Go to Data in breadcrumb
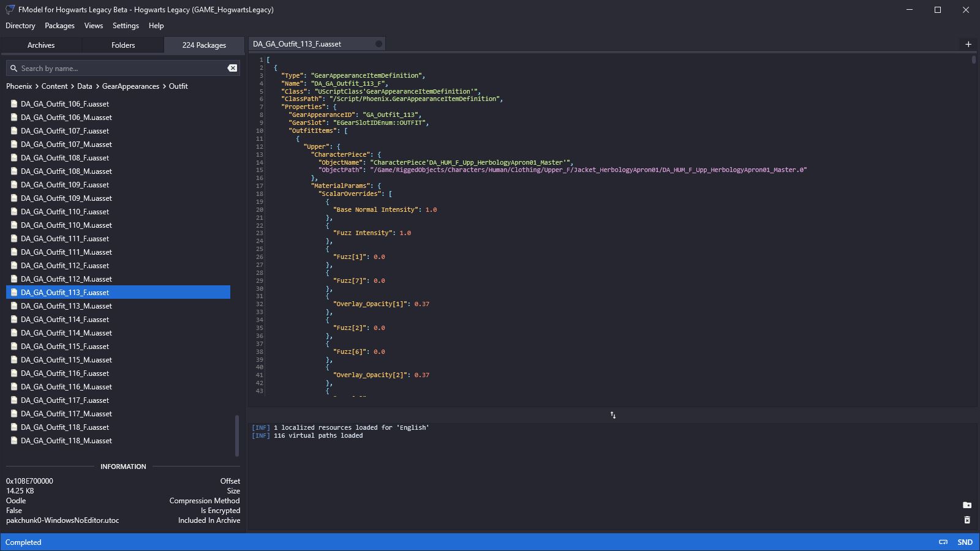This screenshot has height=551, width=980. 85,86
